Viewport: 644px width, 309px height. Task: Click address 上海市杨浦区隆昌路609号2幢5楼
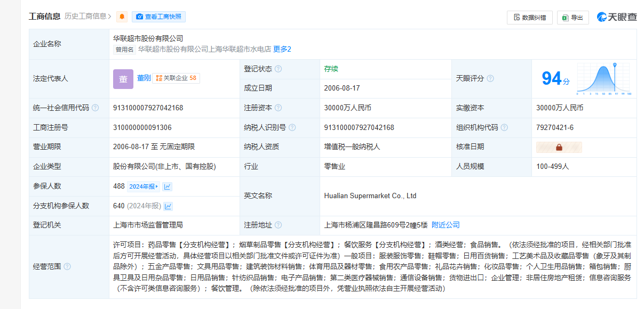376,225
